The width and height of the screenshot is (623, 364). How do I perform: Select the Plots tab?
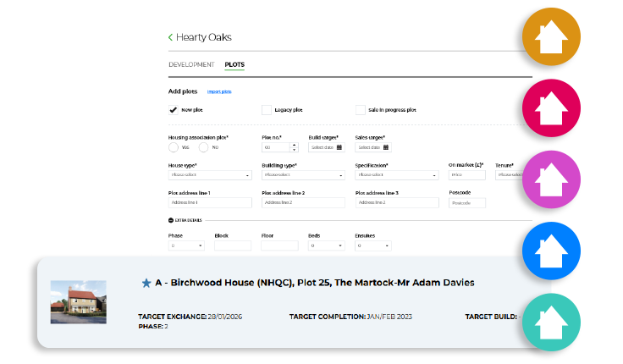(x=234, y=65)
